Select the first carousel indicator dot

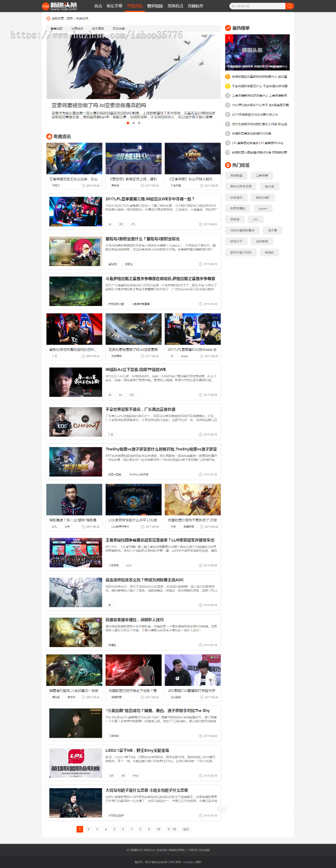pyautogui.click(x=128, y=123)
